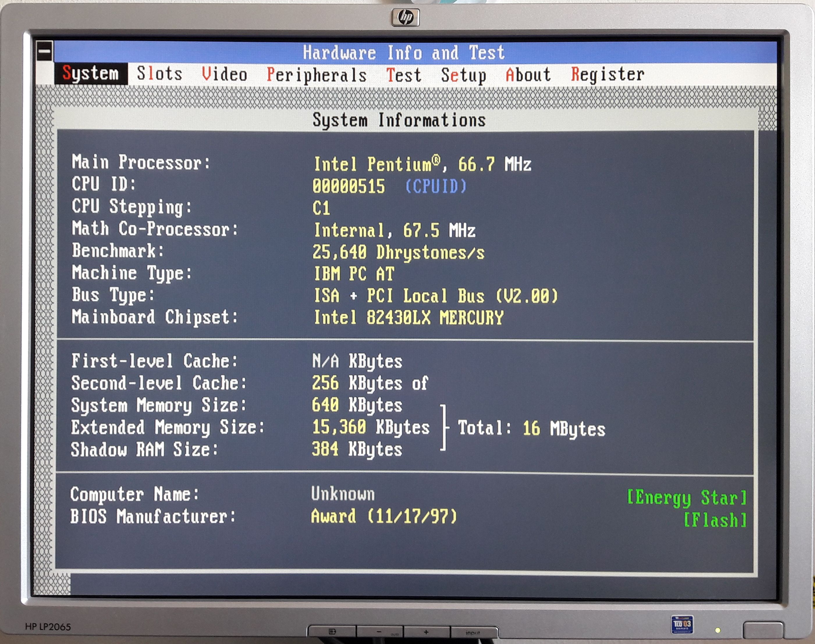Click the 15,360 KBytes extended memory value
The width and height of the screenshot is (815, 644).
371,427
